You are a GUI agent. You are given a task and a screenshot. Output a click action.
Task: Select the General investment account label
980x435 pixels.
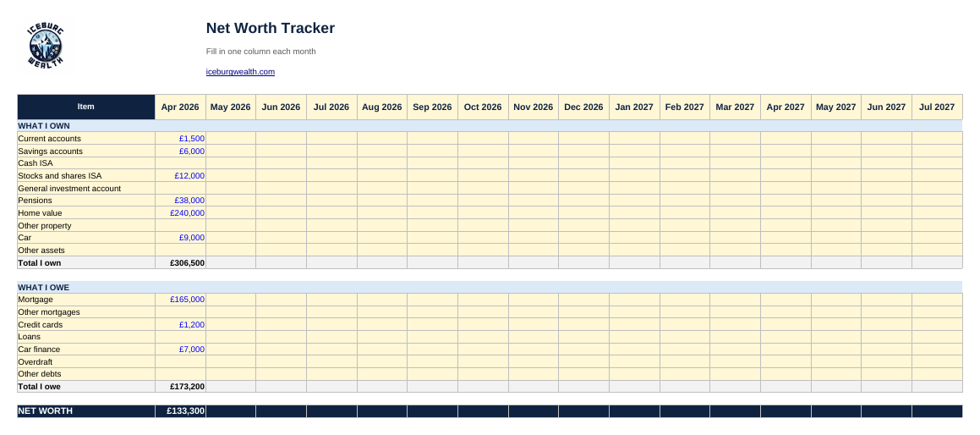point(86,189)
